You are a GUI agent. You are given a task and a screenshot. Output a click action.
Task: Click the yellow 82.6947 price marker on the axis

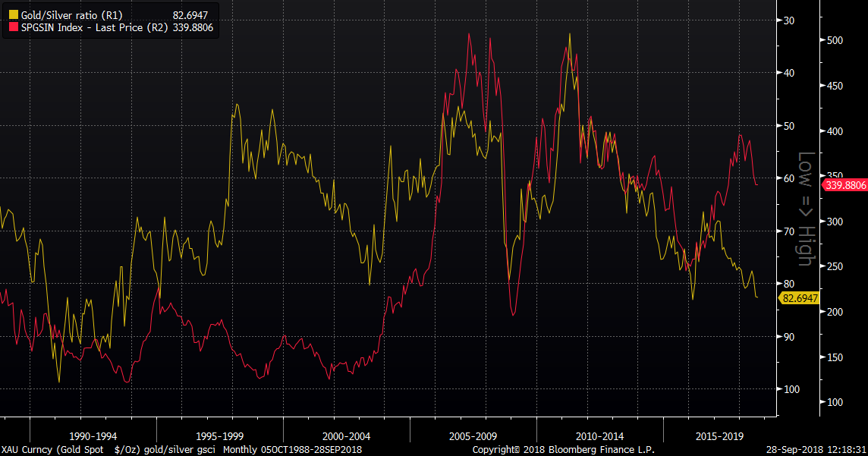(x=798, y=298)
